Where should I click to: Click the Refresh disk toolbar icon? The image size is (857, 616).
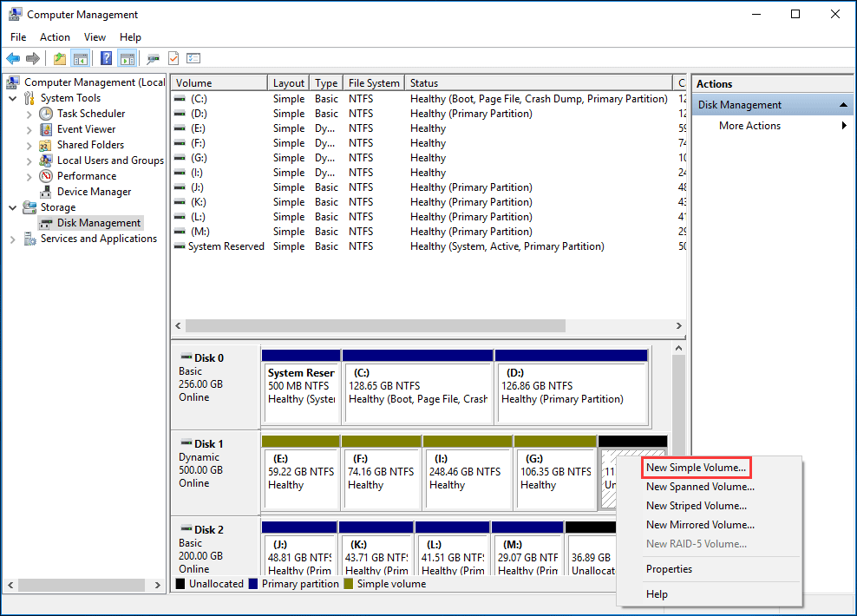pyautogui.click(x=153, y=58)
